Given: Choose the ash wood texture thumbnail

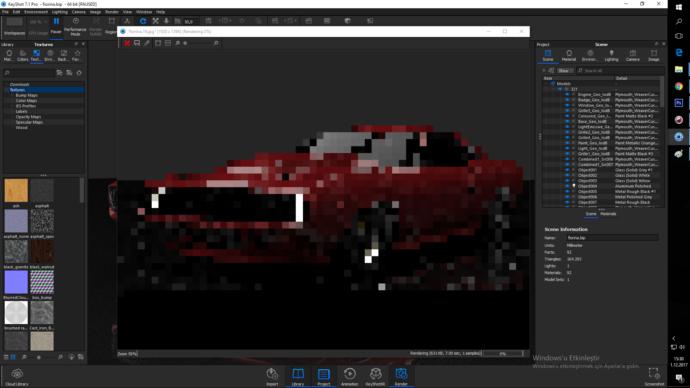Looking at the screenshot, I should pos(16,190).
